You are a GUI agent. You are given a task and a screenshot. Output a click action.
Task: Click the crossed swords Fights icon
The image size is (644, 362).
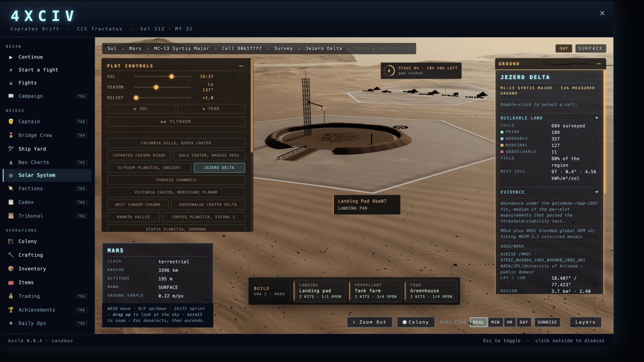point(11,83)
